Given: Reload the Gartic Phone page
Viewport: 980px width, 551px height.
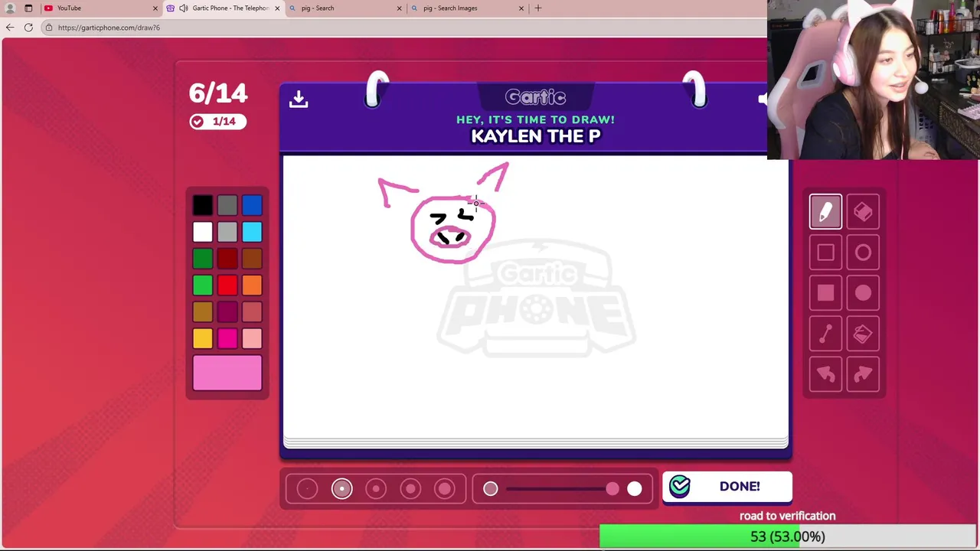Looking at the screenshot, I should (28, 28).
